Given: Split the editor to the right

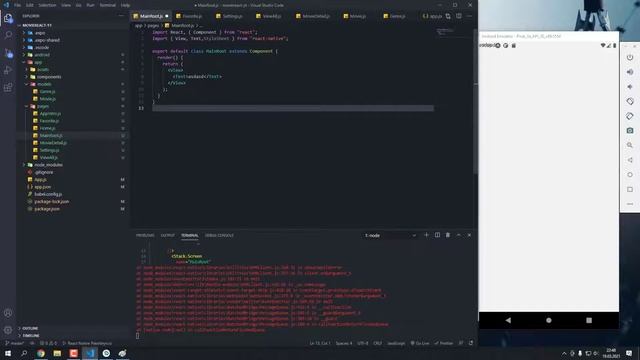Looking at the screenshot, I should 458,16.
